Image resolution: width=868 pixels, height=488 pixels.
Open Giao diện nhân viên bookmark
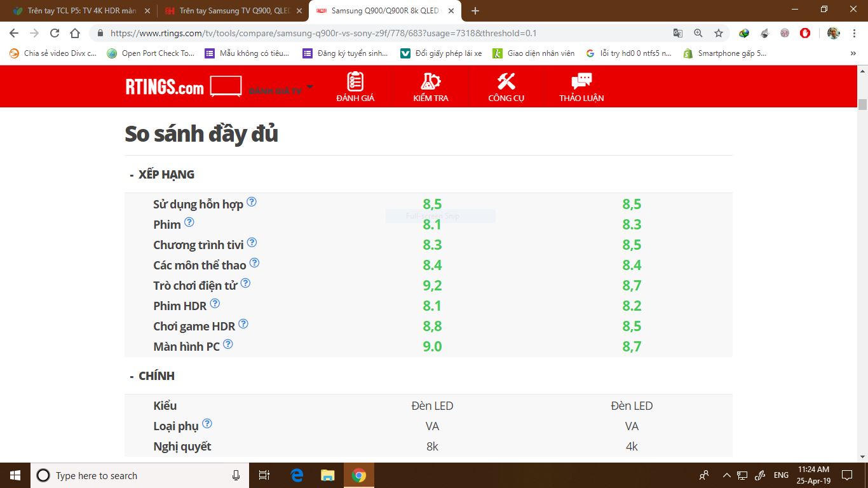(534, 53)
